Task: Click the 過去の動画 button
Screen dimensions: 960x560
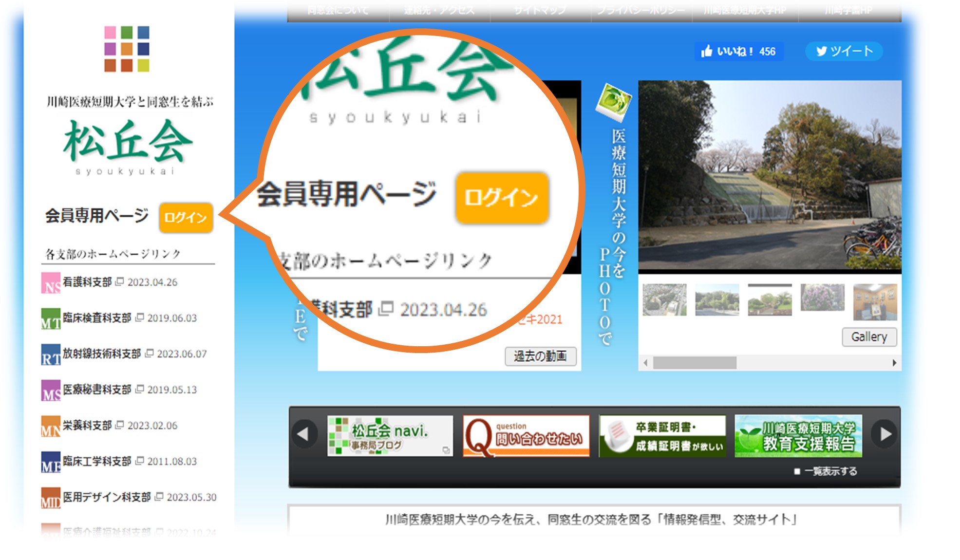Action: click(x=540, y=356)
